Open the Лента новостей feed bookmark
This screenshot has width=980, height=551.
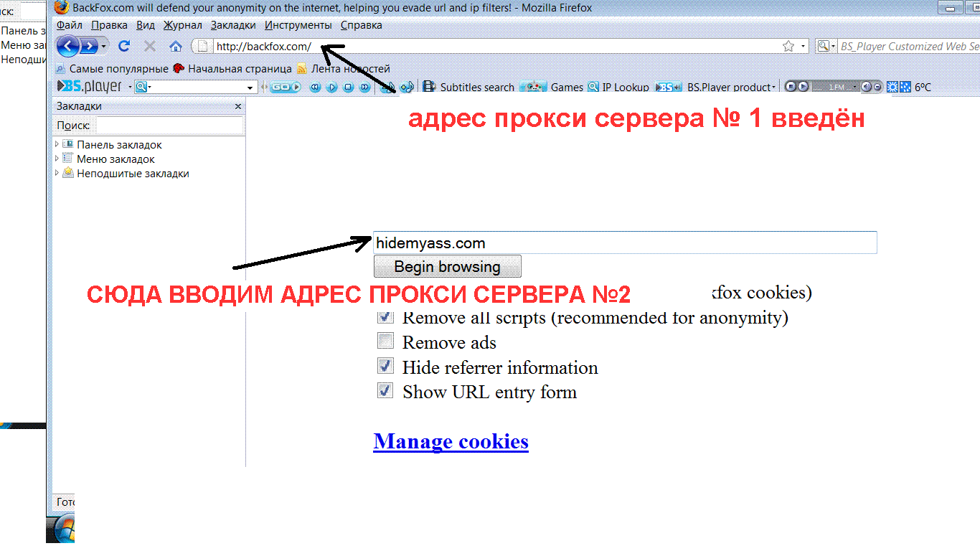click(x=344, y=69)
